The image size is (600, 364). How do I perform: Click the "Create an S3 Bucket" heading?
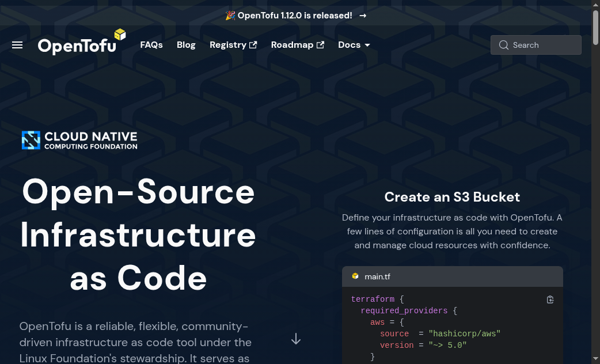452,197
